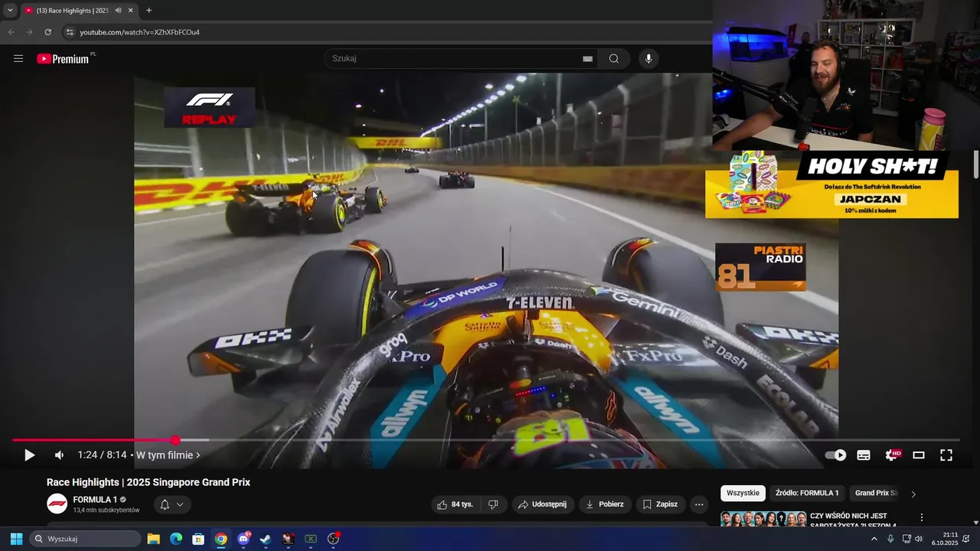Open 'CZY WŚRÓD NICH JEST' video thumbnail

click(763, 519)
